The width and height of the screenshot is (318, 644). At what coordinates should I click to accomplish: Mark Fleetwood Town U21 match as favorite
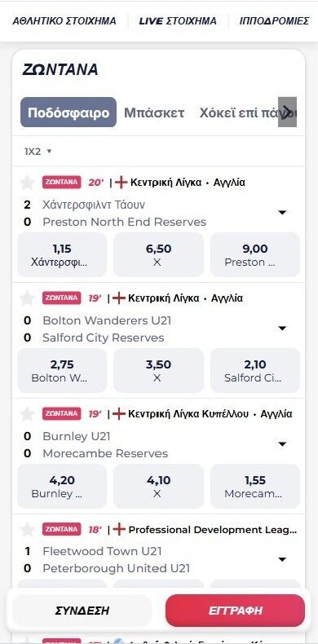click(x=27, y=530)
